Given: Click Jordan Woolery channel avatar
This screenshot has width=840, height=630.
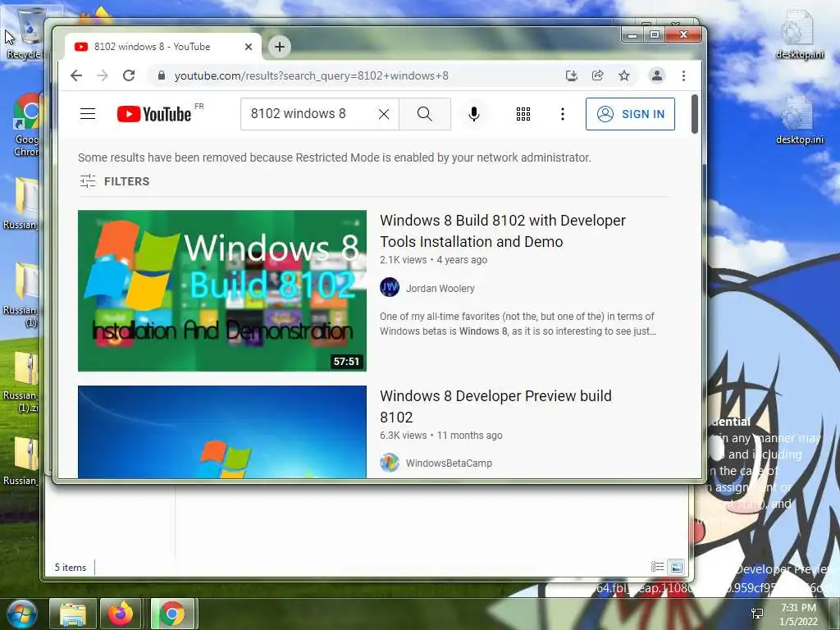Looking at the screenshot, I should (x=390, y=288).
